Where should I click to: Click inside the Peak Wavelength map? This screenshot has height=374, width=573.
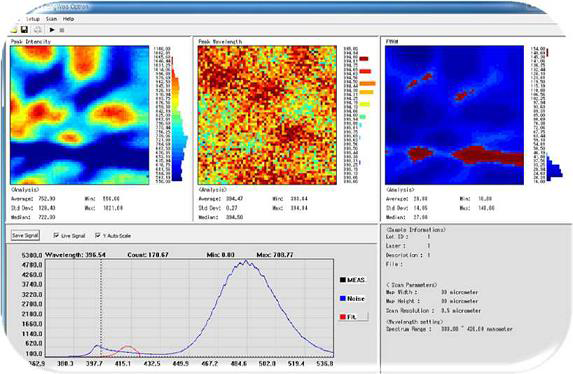267,115
